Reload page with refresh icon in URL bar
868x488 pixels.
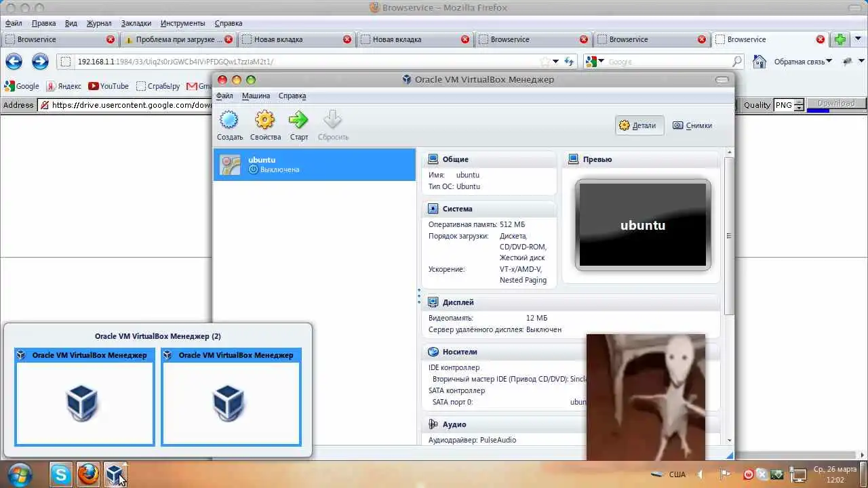[570, 62]
